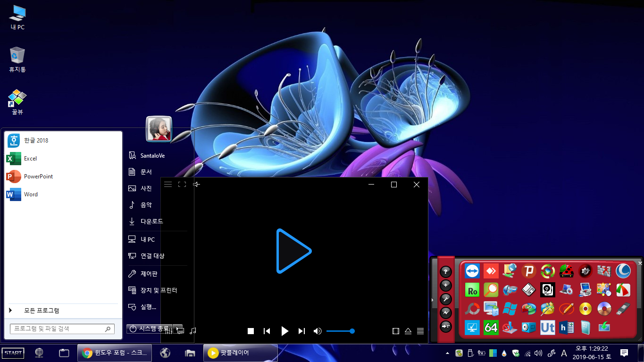Launch the black hard disk icon
This screenshot has height=362, width=644.
pyautogui.click(x=548, y=290)
